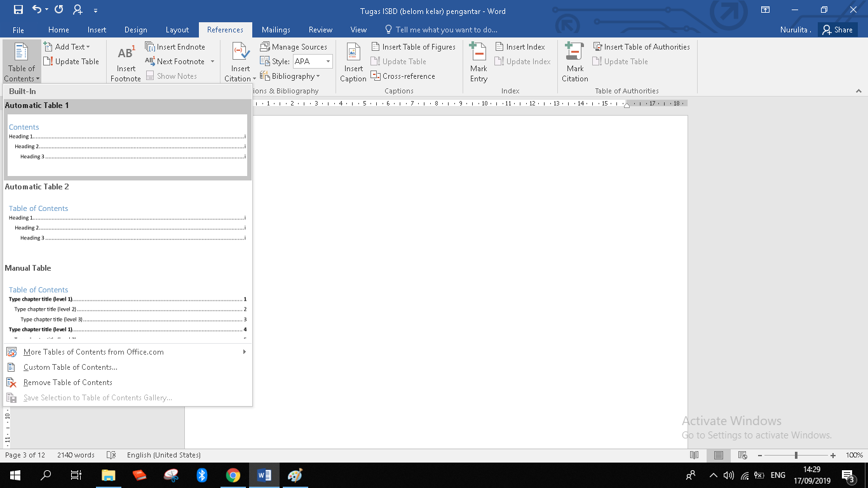Click Manage Sources in the ribbon

click(x=294, y=47)
